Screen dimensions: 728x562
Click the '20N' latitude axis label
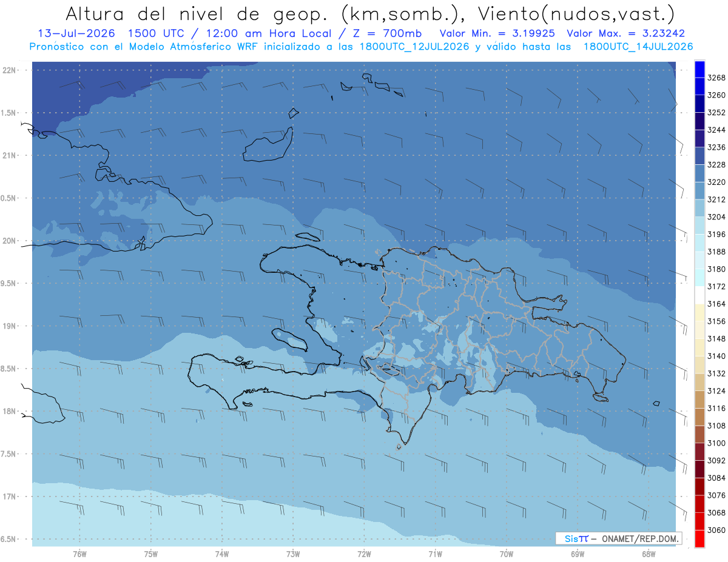[x=8, y=241]
